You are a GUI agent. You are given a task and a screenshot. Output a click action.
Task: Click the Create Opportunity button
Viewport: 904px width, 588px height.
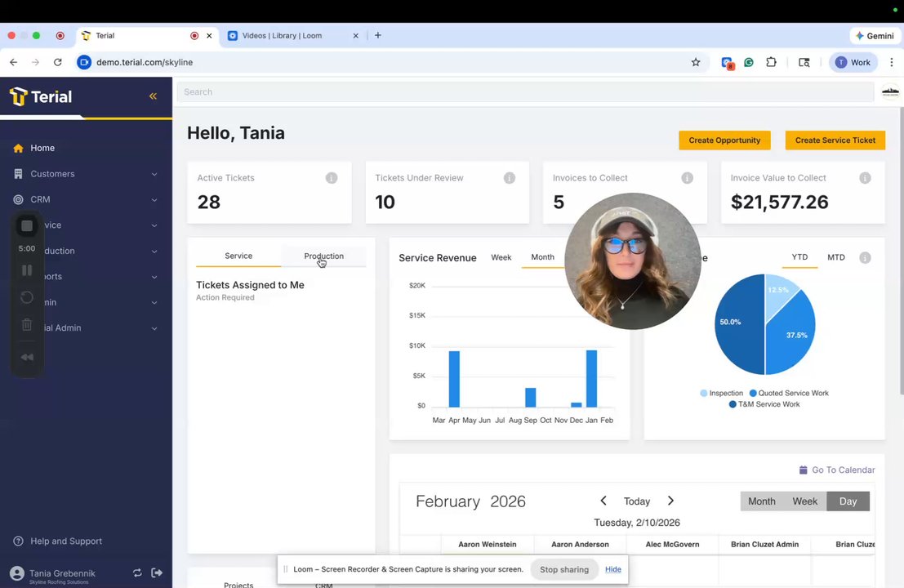(x=724, y=140)
